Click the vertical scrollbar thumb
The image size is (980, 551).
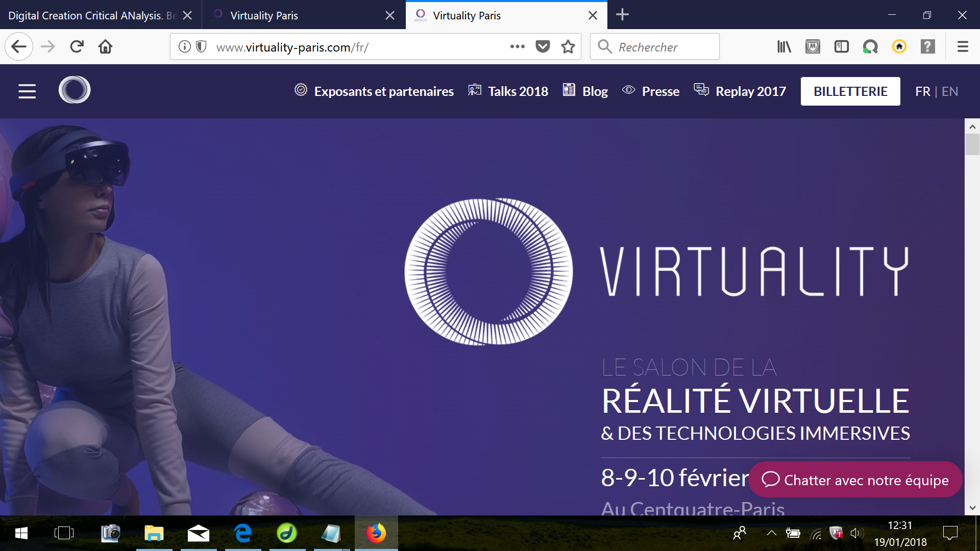tap(972, 144)
